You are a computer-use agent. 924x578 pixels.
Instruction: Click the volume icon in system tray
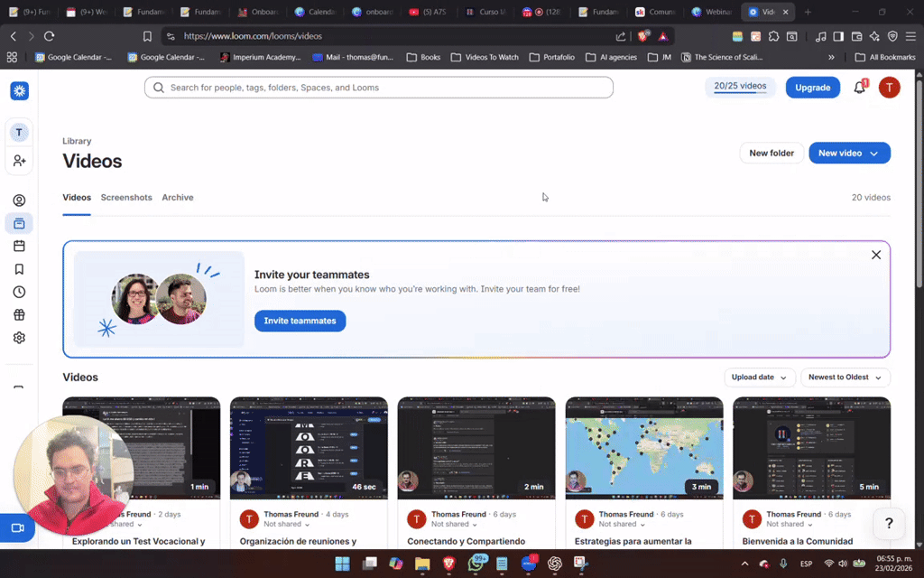pyautogui.click(x=844, y=564)
